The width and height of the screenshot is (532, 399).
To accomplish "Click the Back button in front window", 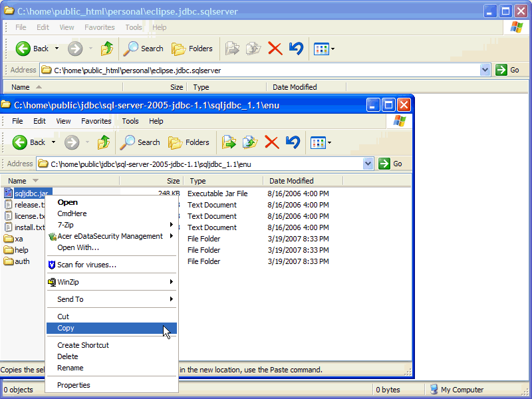I will click(x=29, y=142).
